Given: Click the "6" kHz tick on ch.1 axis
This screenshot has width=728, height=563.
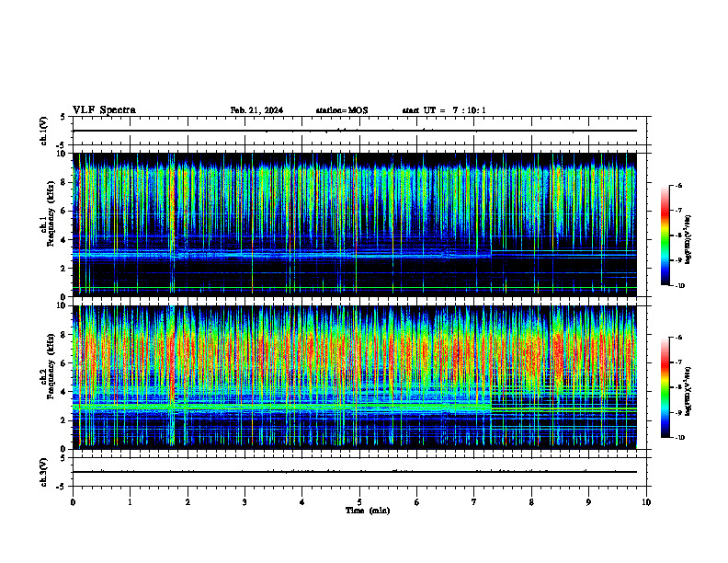Looking at the screenshot, I should coord(64,211).
